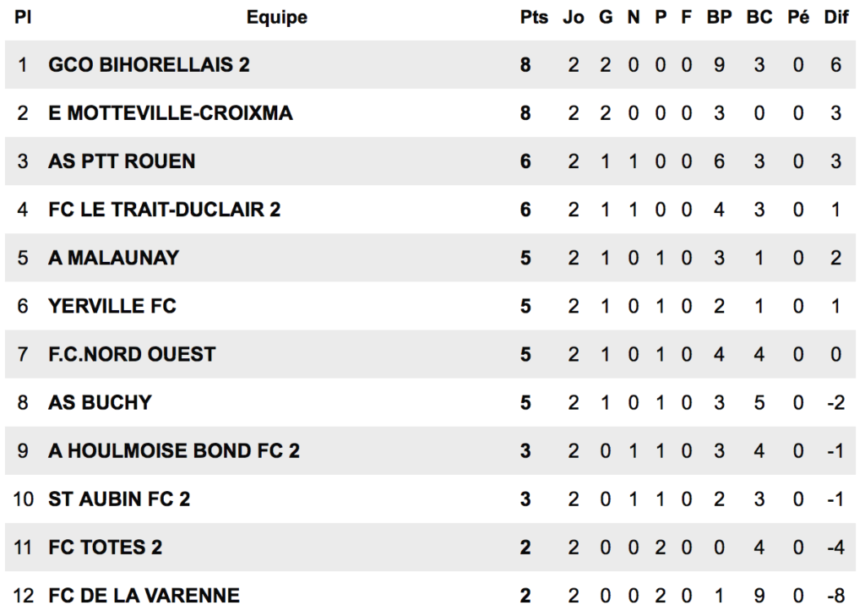Click the Equipe column header
The width and height of the screenshot is (865, 616).
(x=276, y=18)
